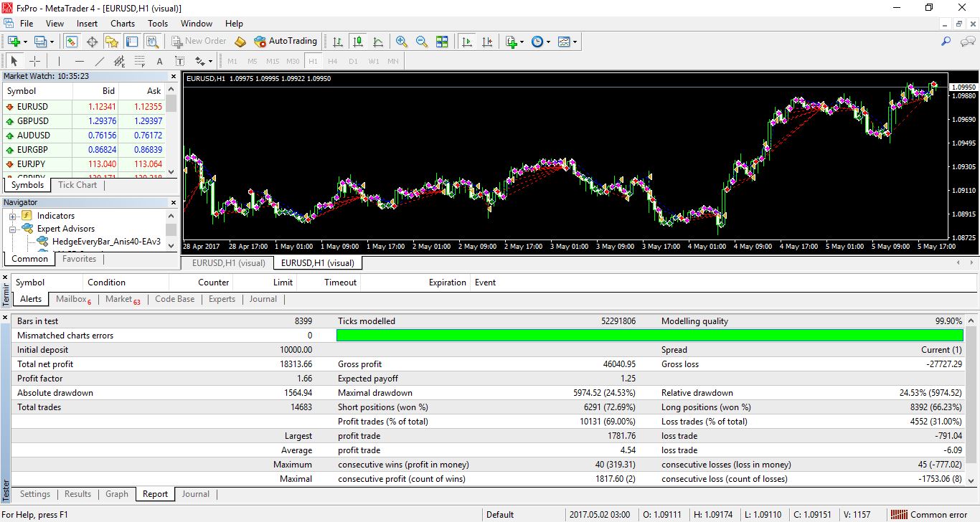Image resolution: width=980 pixels, height=522 pixels.
Task: Open the search magnifier in top-right corner
Action: tap(946, 42)
